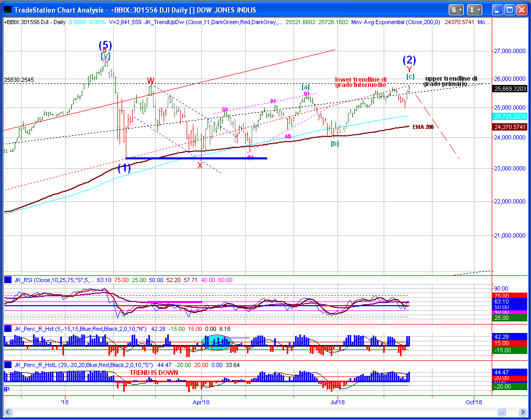The width and height of the screenshot is (531, 420).
Task: Click the V=2,841,559 volume readout
Action: point(125,23)
